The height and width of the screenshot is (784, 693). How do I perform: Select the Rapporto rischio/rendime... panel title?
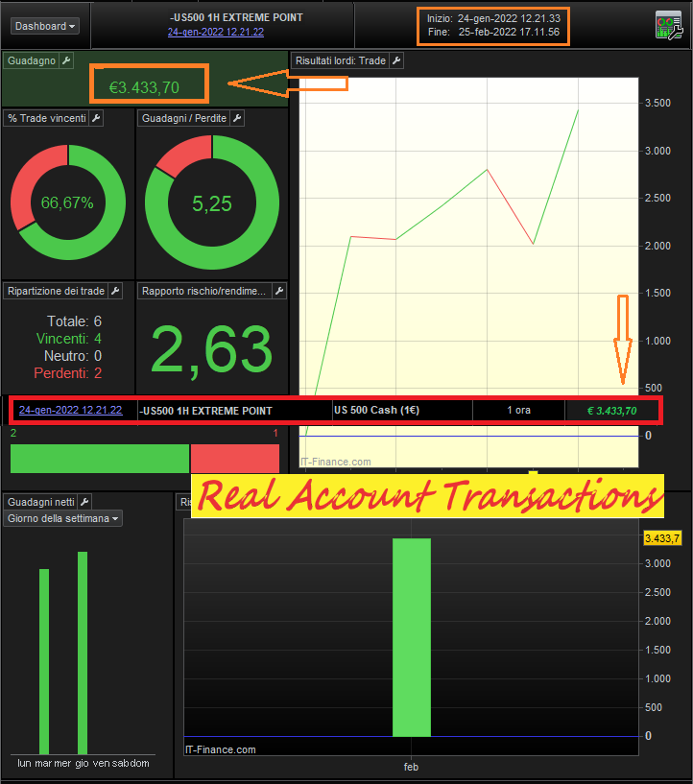click(204, 291)
